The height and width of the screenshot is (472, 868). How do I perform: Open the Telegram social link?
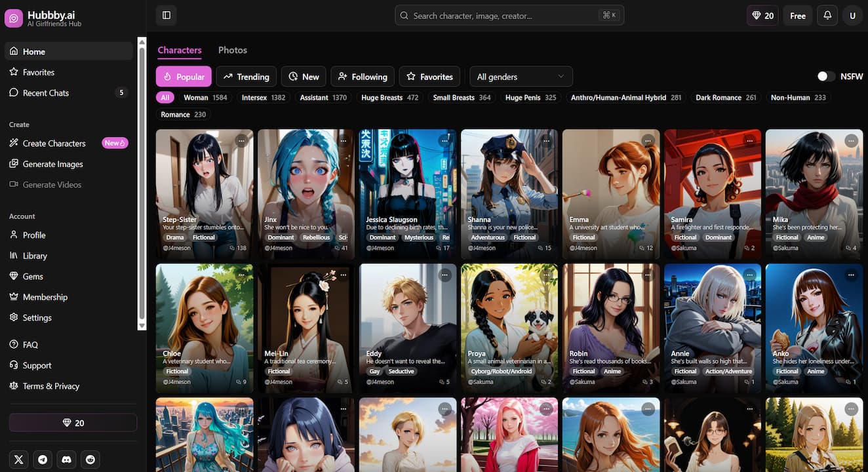43,460
